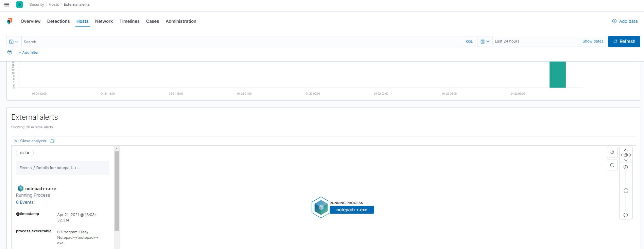Click the process.executable field label
Image resolution: width=644 pixels, height=249 pixels.
coord(34,231)
